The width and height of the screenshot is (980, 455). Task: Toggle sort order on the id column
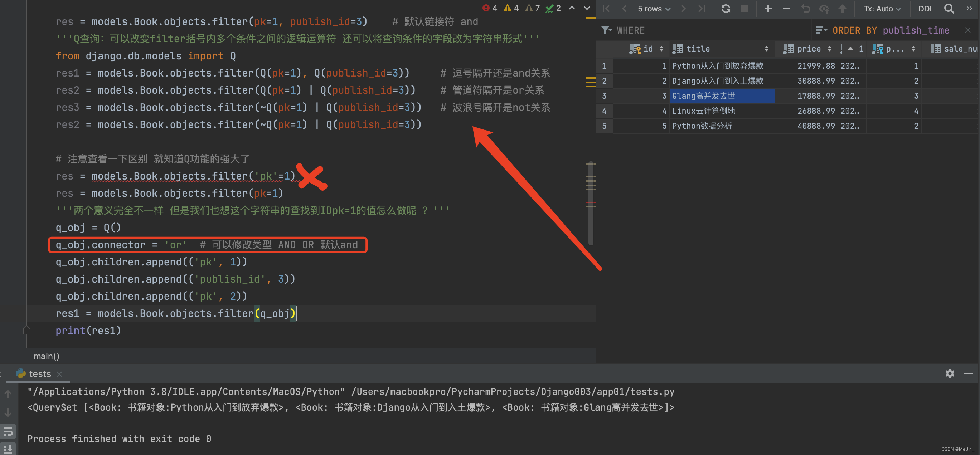(x=661, y=49)
